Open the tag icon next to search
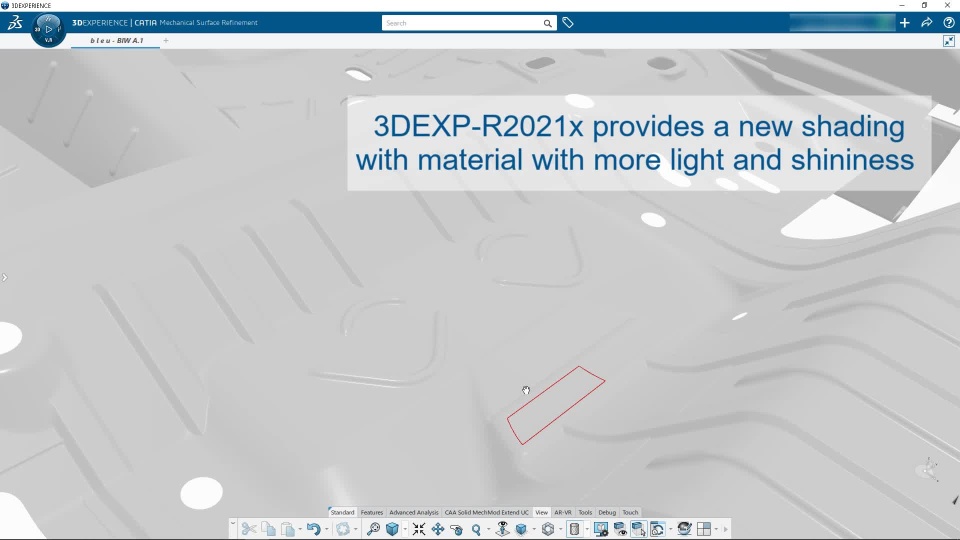960x540 pixels. point(568,23)
